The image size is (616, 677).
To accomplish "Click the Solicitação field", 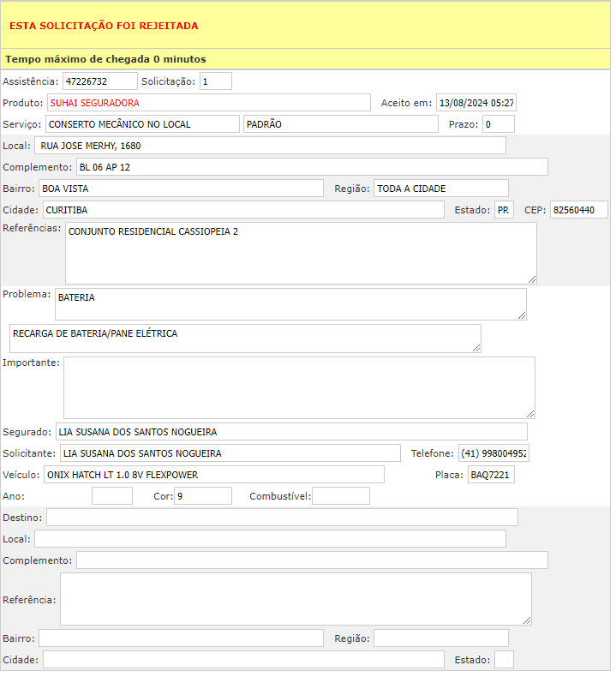I will pyautogui.click(x=216, y=81).
